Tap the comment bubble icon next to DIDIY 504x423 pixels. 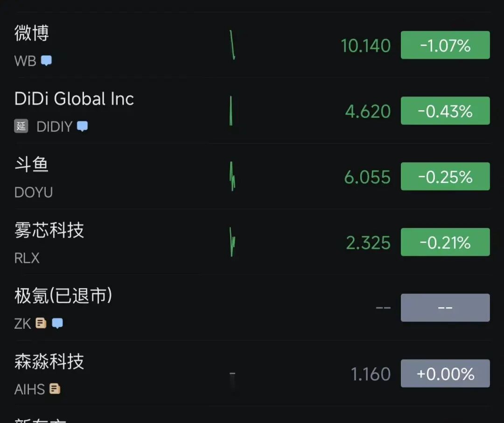click(82, 127)
